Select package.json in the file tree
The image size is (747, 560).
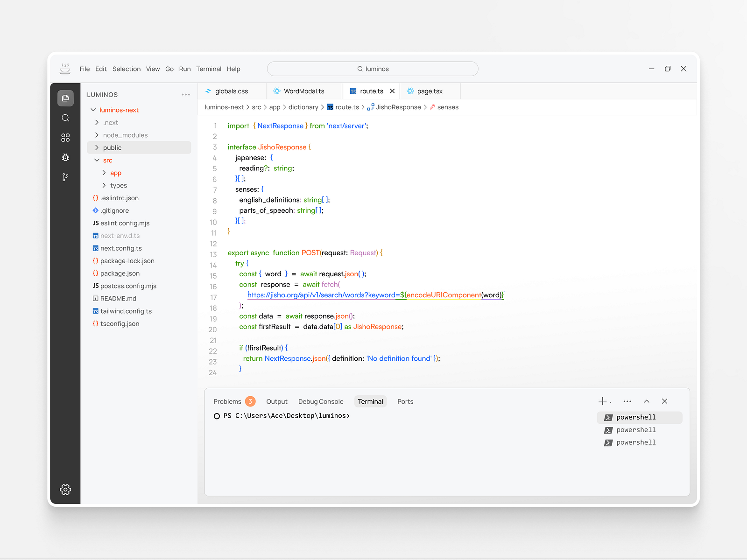120,273
